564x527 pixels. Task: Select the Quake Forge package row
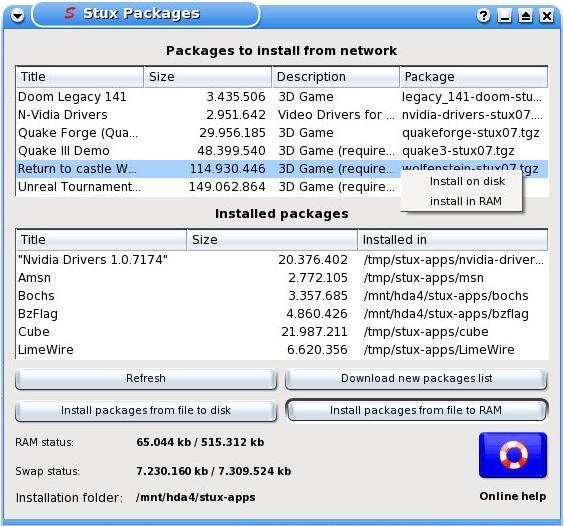click(282, 133)
